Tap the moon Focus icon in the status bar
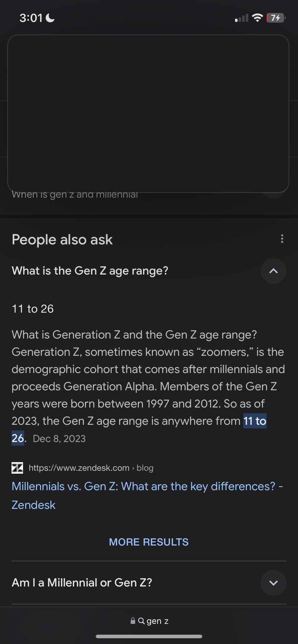Viewport: 298px width, 644px height. pos(50,18)
